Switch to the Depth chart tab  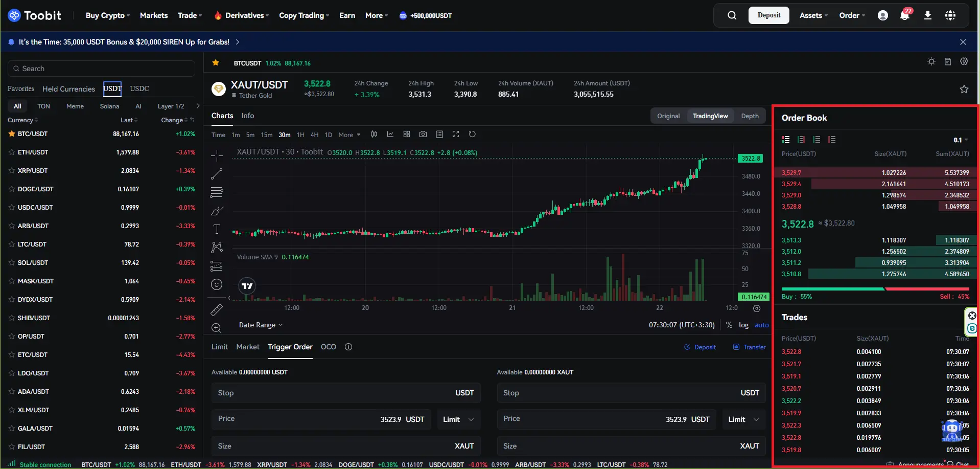750,116
